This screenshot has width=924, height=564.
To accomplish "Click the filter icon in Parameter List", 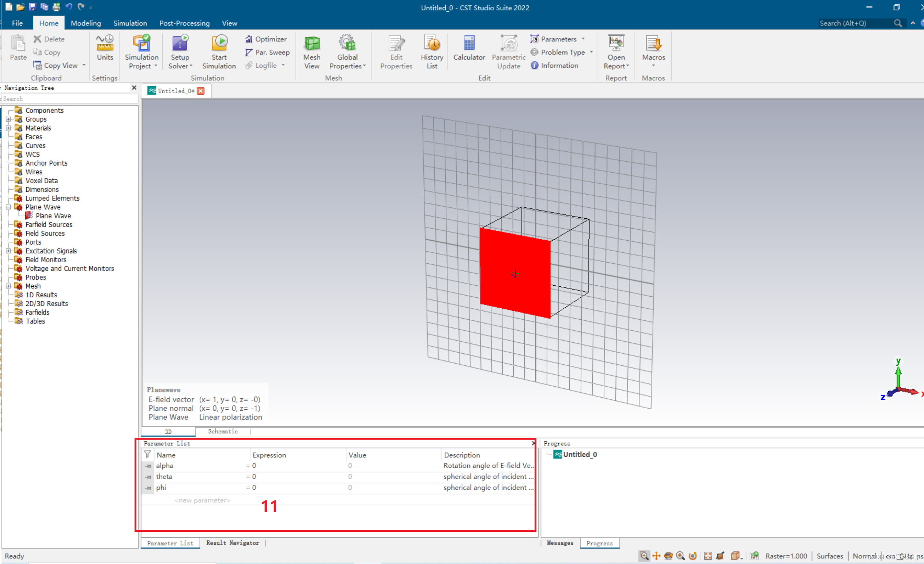I will click(x=147, y=455).
